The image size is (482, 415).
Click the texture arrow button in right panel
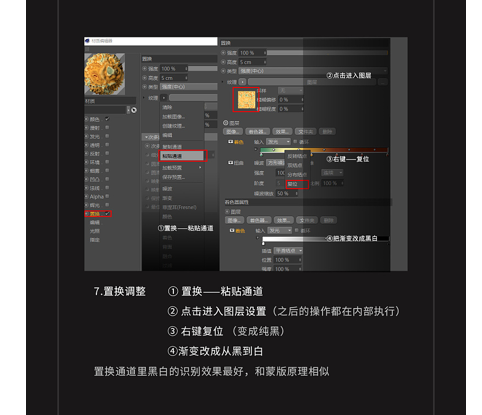click(x=242, y=82)
